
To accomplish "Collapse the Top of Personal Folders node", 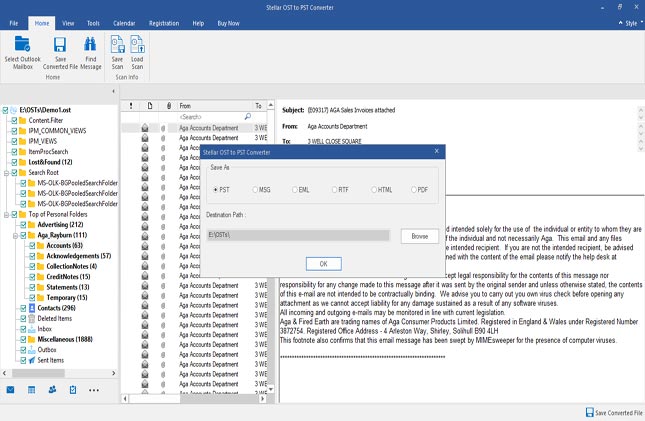I will point(6,214).
